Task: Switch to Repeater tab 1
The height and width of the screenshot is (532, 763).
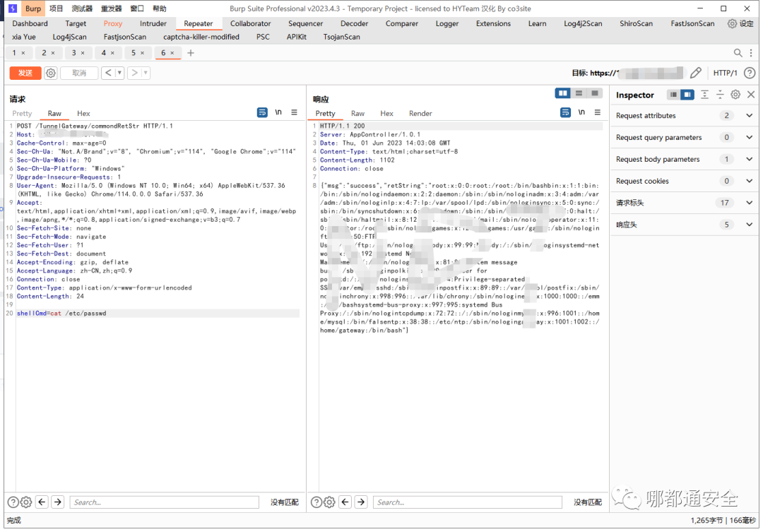Action: pyautogui.click(x=14, y=52)
